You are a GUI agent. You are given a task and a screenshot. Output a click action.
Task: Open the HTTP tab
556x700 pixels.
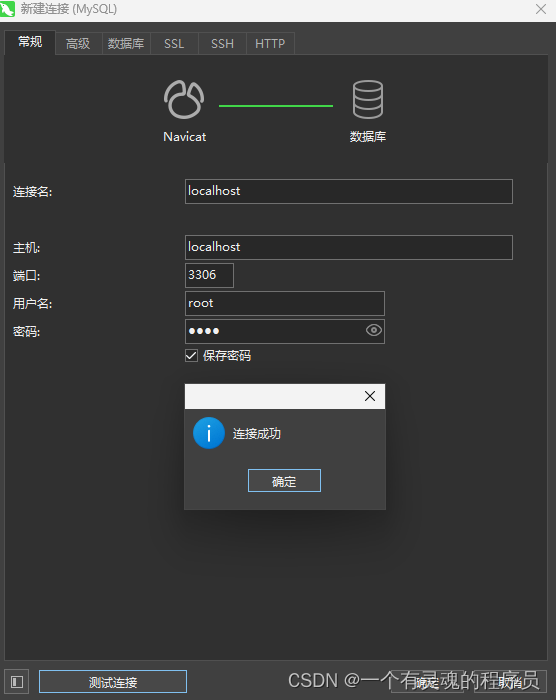270,44
